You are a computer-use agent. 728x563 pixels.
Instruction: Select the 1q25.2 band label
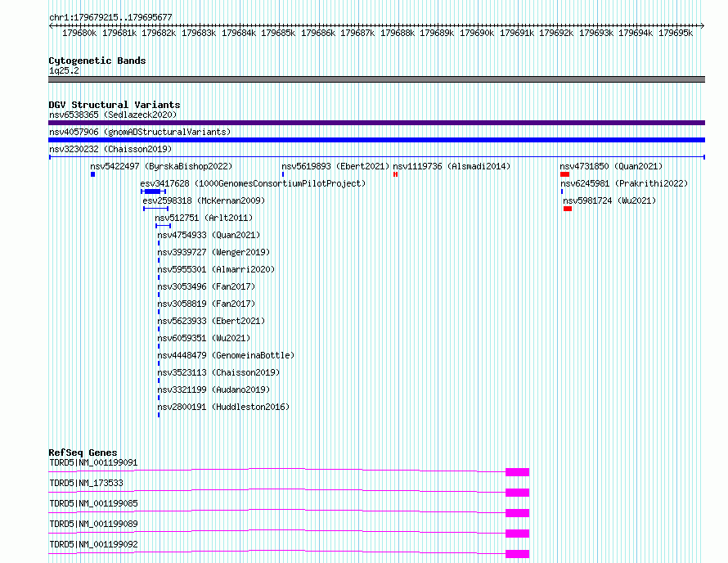point(64,70)
